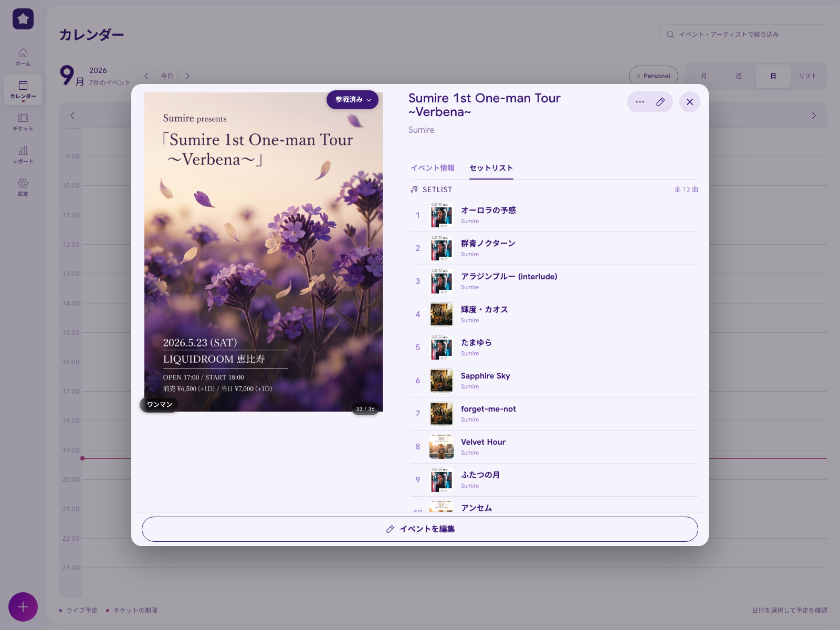Select the カレンダー sidebar icon
The height and width of the screenshot is (630, 840).
point(23,90)
